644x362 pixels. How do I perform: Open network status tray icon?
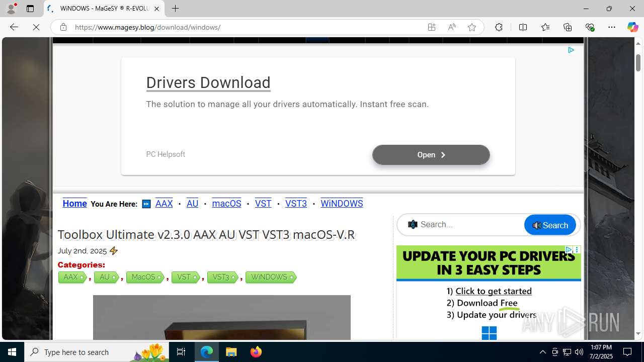coord(567,352)
